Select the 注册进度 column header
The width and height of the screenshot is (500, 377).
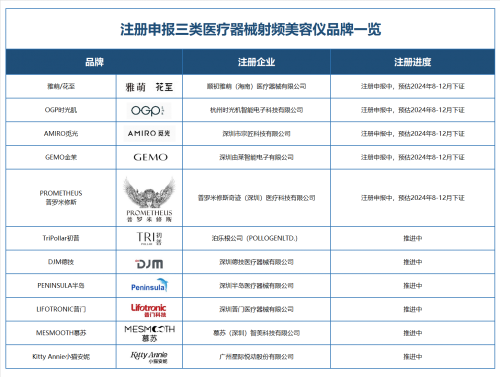pyautogui.click(x=413, y=62)
